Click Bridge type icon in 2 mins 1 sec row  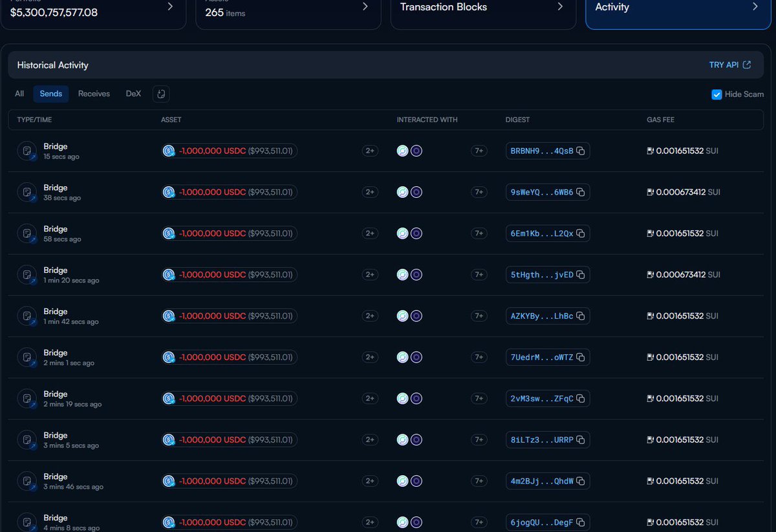point(27,357)
